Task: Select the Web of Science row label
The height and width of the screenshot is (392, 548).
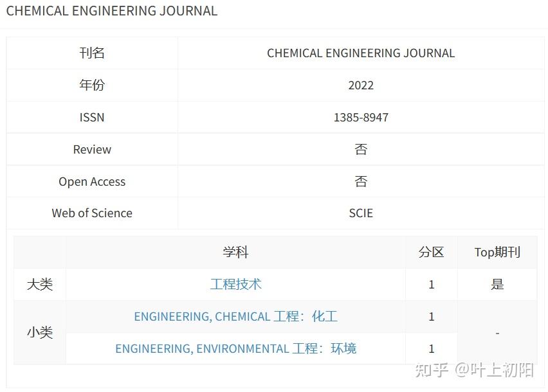Action: [x=92, y=213]
